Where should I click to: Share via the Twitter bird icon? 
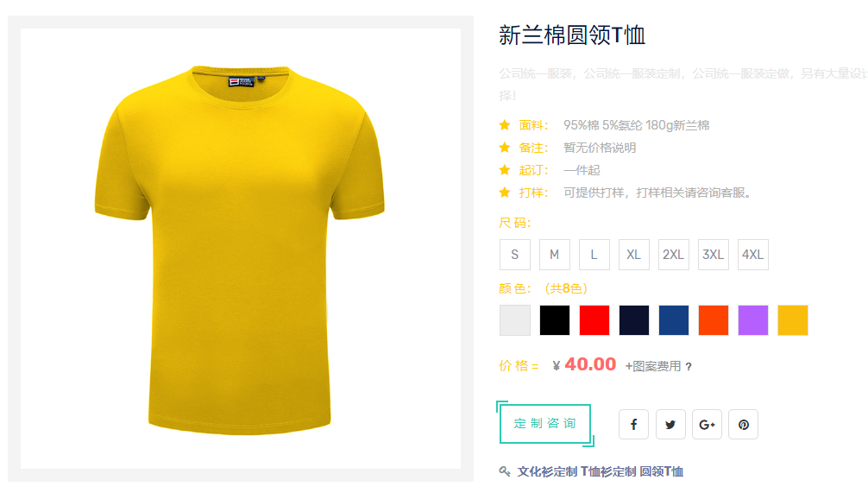tap(670, 424)
